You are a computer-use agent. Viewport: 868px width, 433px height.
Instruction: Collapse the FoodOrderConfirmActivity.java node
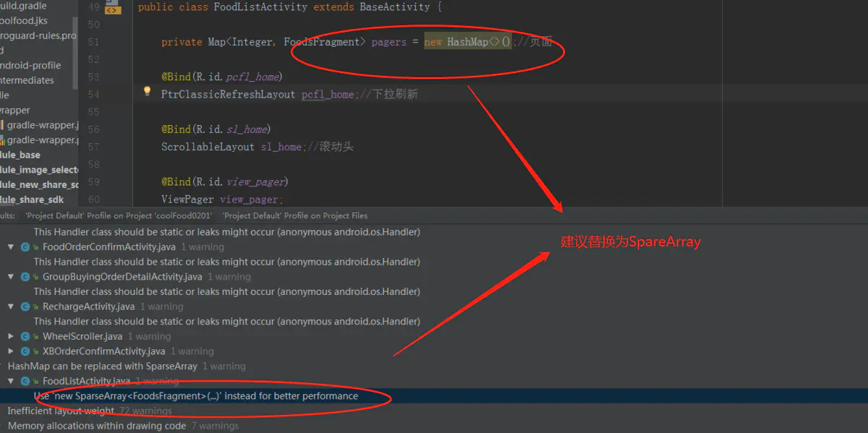[11, 247]
